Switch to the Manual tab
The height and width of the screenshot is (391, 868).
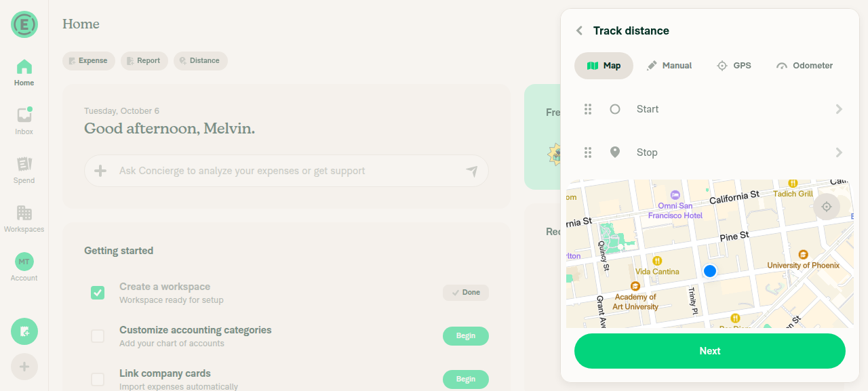point(669,66)
